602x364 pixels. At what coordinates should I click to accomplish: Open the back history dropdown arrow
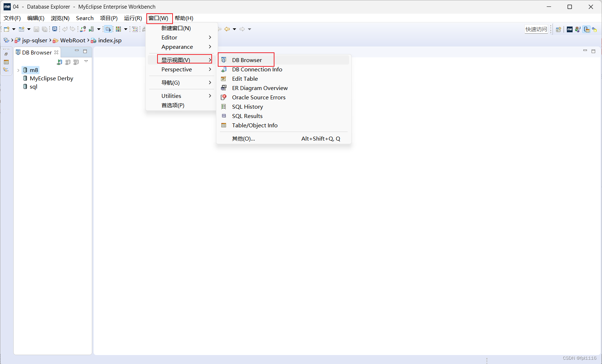[x=234, y=29]
